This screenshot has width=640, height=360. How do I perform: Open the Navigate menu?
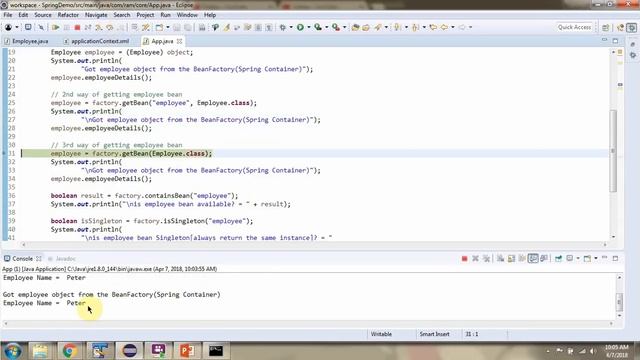coord(96,15)
